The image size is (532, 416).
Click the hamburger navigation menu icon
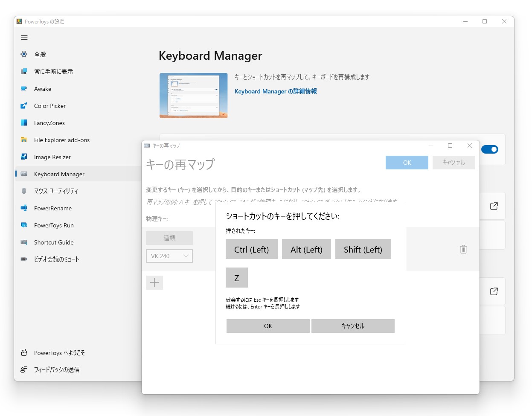(x=24, y=38)
